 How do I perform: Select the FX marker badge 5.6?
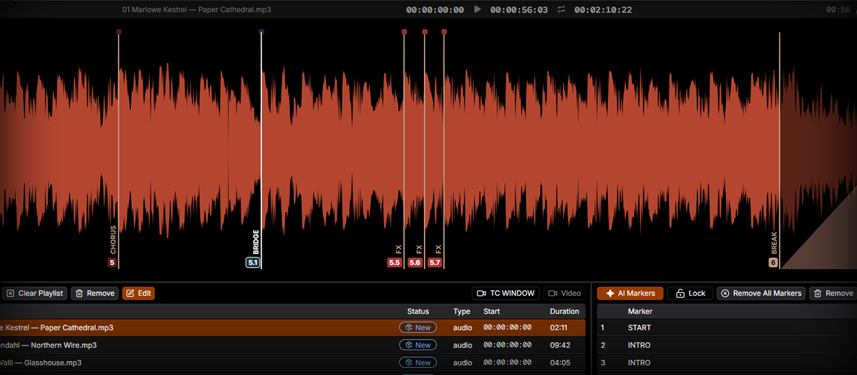coord(415,263)
